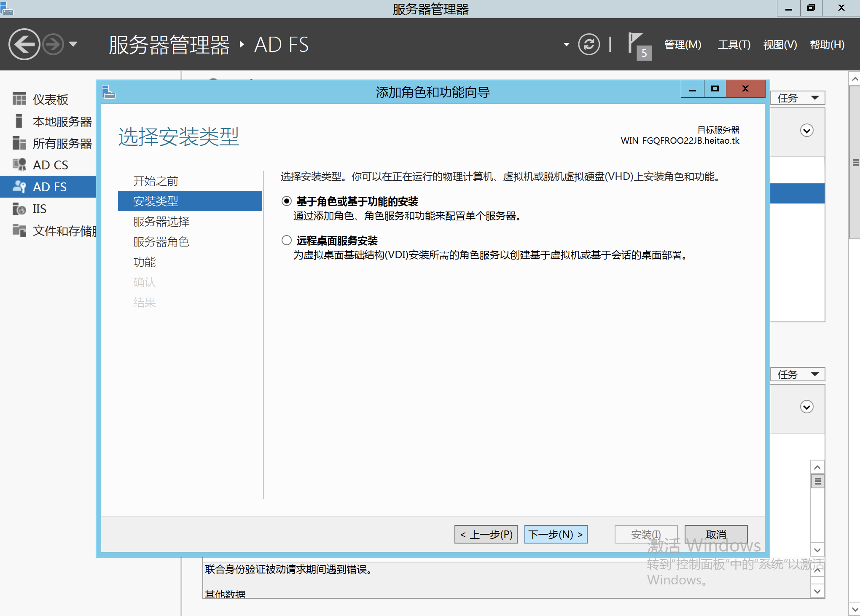Click the 文件和存储服务 icon
The image size is (860, 616).
point(19,230)
